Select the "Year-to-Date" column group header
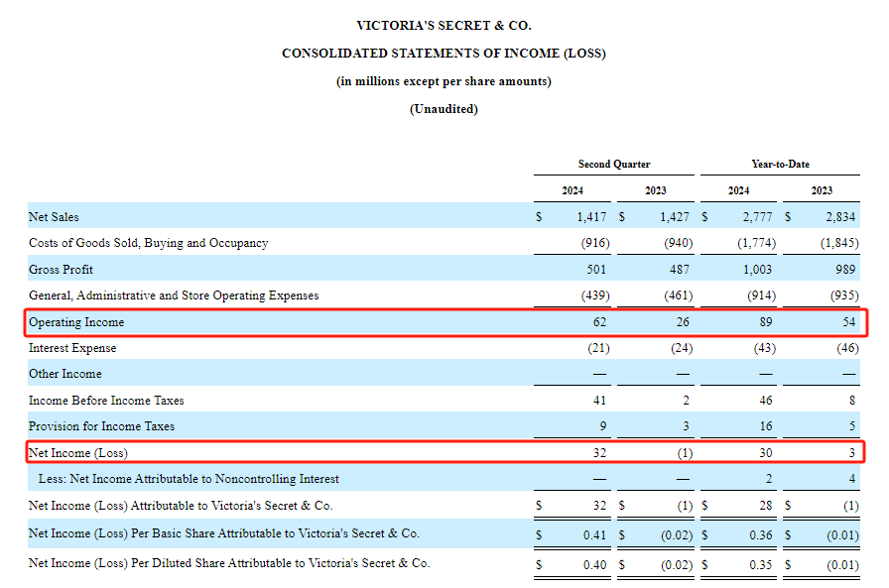 781,164
